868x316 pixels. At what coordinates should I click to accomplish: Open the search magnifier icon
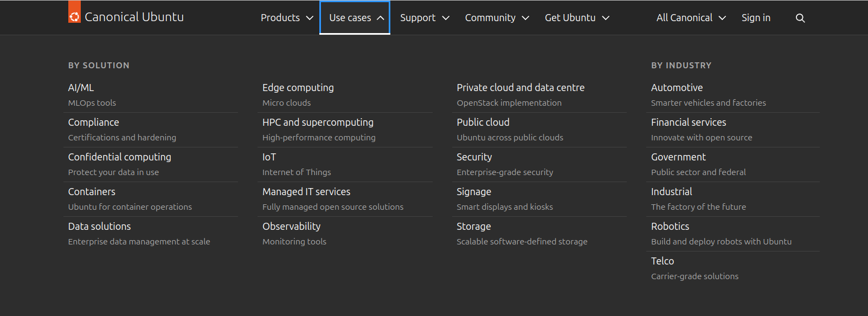[x=800, y=18]
